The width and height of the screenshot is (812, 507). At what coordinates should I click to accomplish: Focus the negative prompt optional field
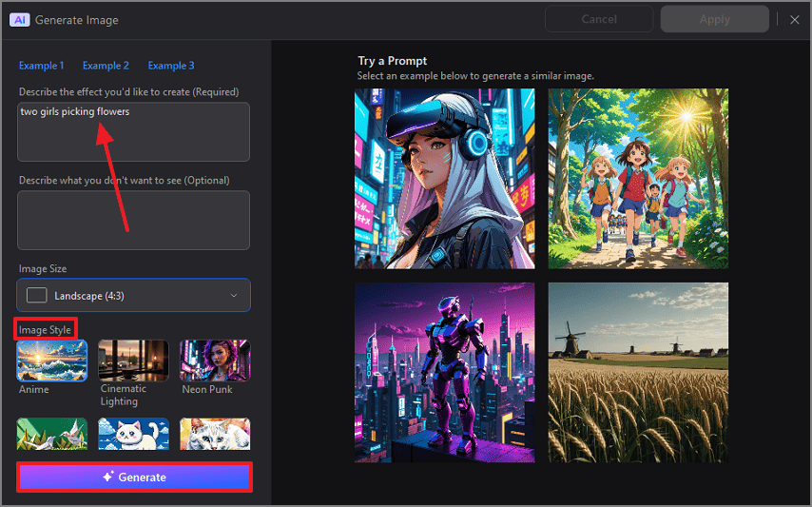click(133, 220)
